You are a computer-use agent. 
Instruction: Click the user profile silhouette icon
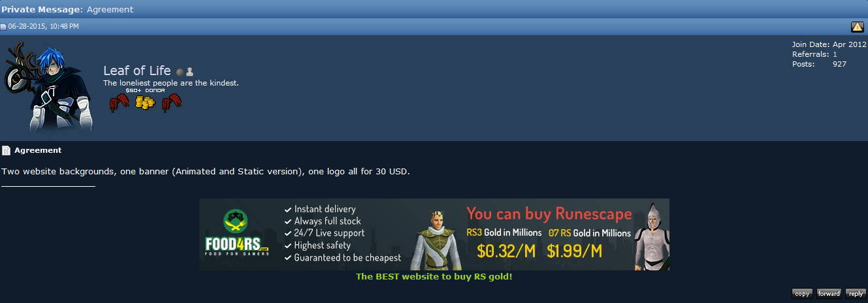click(189, 72)
